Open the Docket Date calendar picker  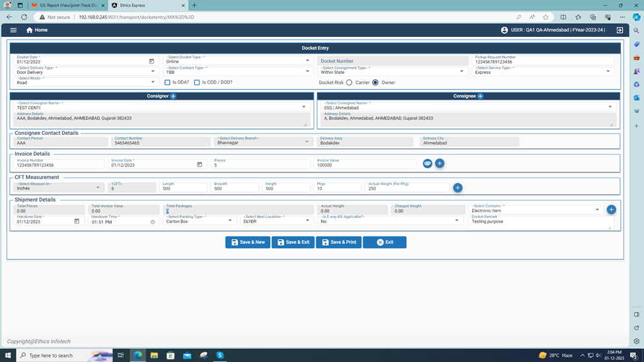coord(151,61)
